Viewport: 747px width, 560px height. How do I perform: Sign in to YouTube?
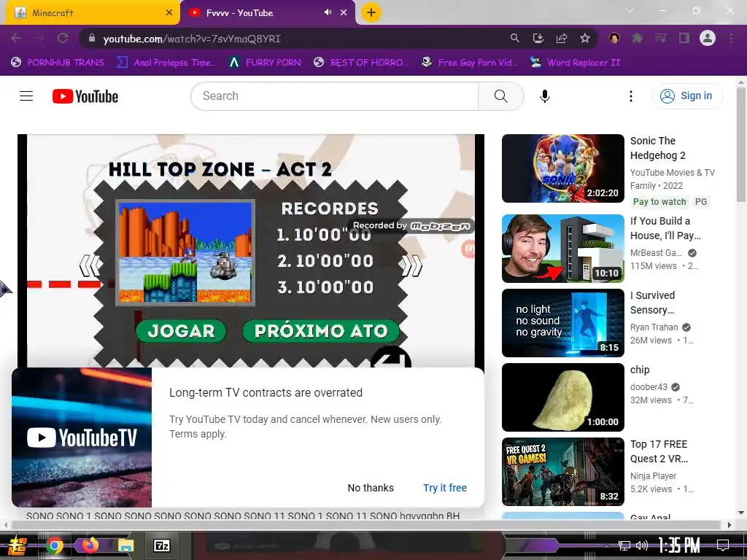pyautogui.click(x=686, y=96)
